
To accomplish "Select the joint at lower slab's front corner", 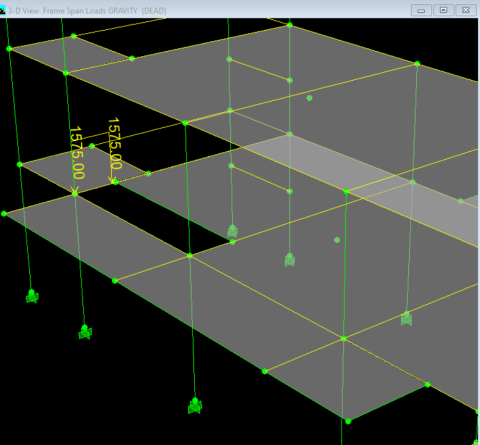I will click(348, 422).
